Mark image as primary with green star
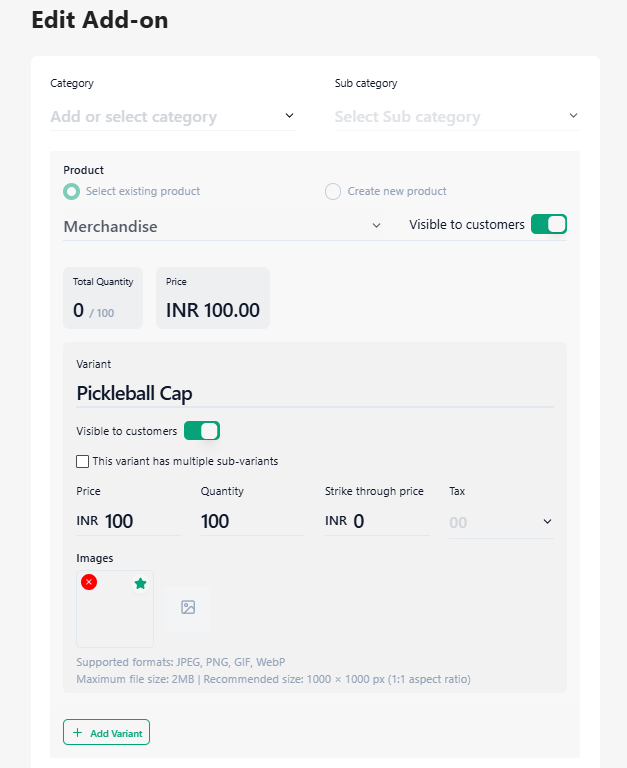The image size is (627, 768). click(141, 583)
